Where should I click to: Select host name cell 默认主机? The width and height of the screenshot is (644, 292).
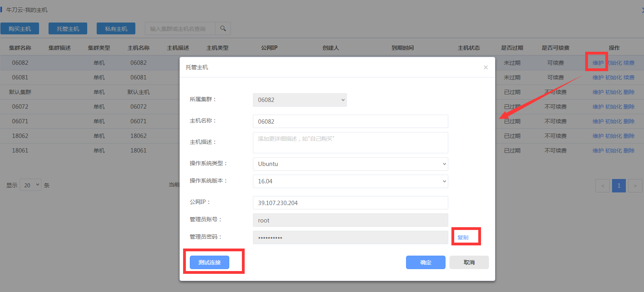point(139,92)
